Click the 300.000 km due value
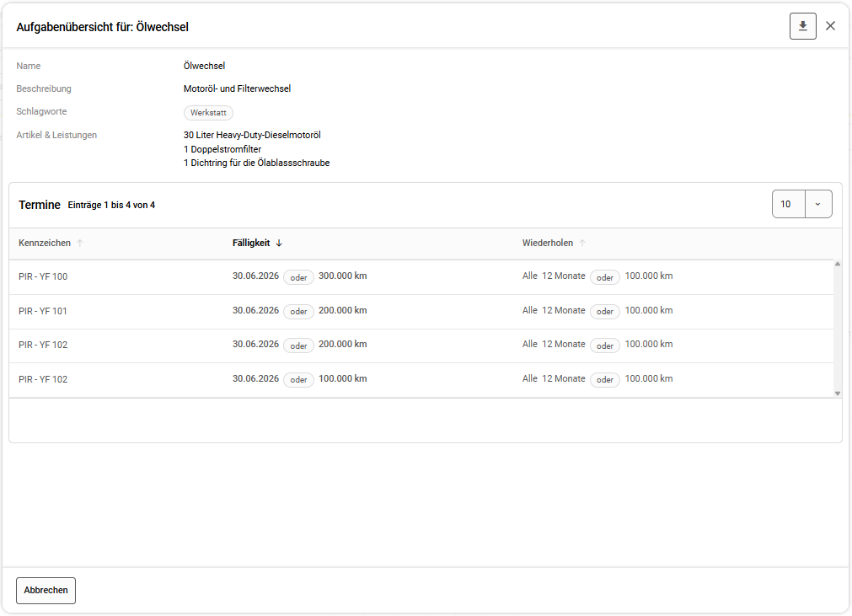The width and height of the screenshot is (852, 616). point(342,276)
